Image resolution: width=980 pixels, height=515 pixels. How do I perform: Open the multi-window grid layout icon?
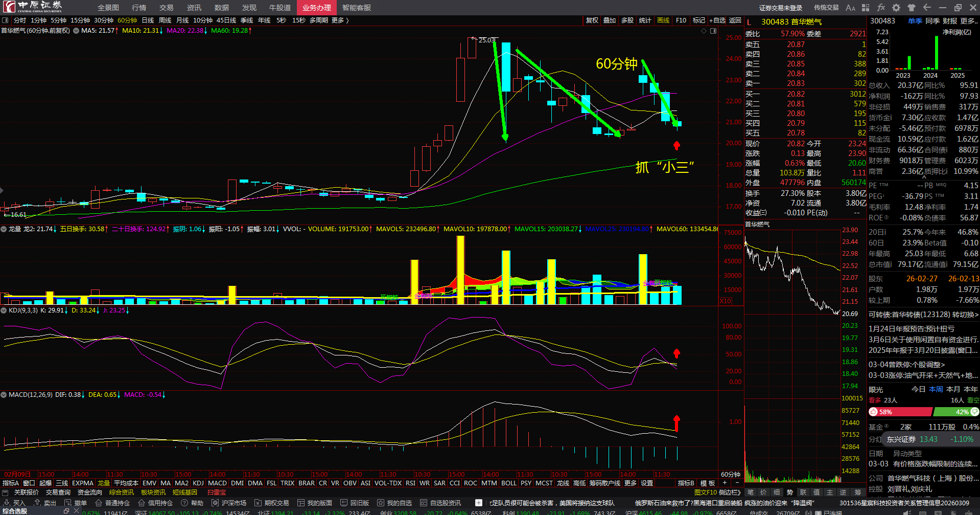866,8
